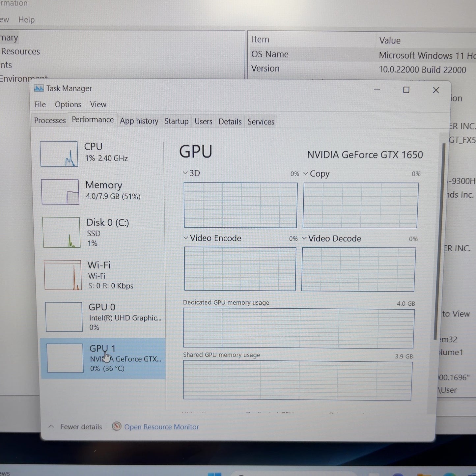Click the Task Manager title bar icon
Screen dimensions: 476x476
[x=39, y=88]
